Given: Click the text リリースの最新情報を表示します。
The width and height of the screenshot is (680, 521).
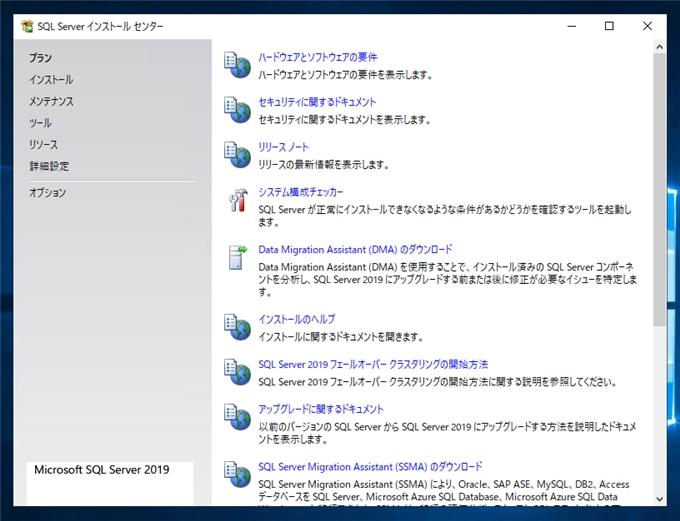Looking at the screenshot, I should click(324, 165).
